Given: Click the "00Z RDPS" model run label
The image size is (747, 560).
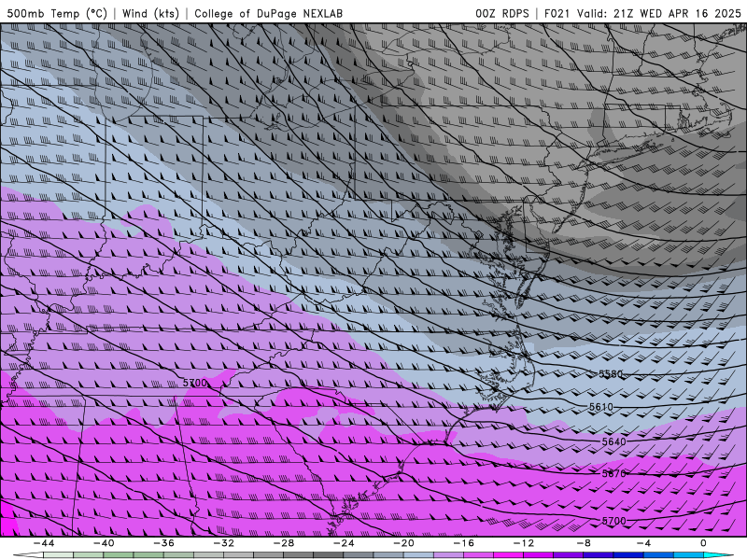Looking at the screenshot, I should [502, 13].
